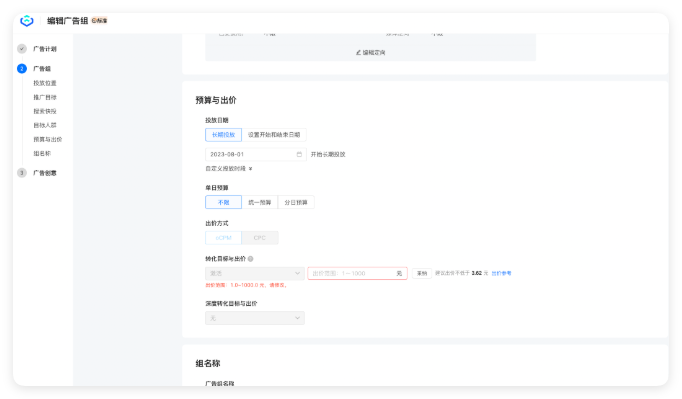Viewport: 682px width, 399px height.
Task: Jump to the third sub-item under 广告组
Action: tap(45, 111)
